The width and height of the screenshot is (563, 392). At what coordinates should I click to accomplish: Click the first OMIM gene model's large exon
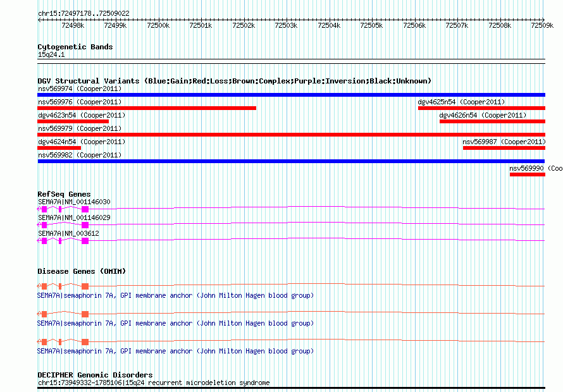[x=85, y=286]
